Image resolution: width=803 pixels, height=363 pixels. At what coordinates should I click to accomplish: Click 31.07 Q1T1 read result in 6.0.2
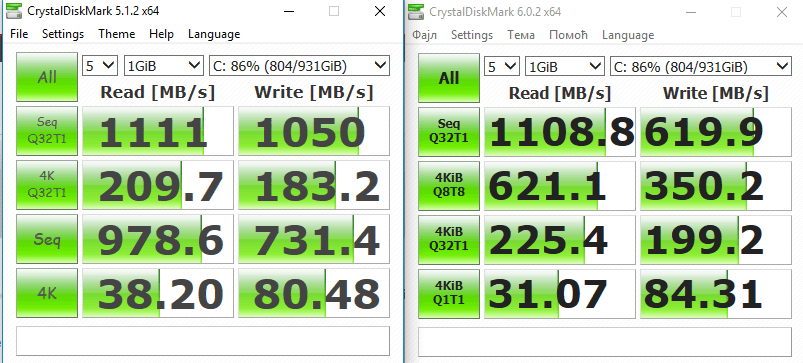[x=560, y=294]
